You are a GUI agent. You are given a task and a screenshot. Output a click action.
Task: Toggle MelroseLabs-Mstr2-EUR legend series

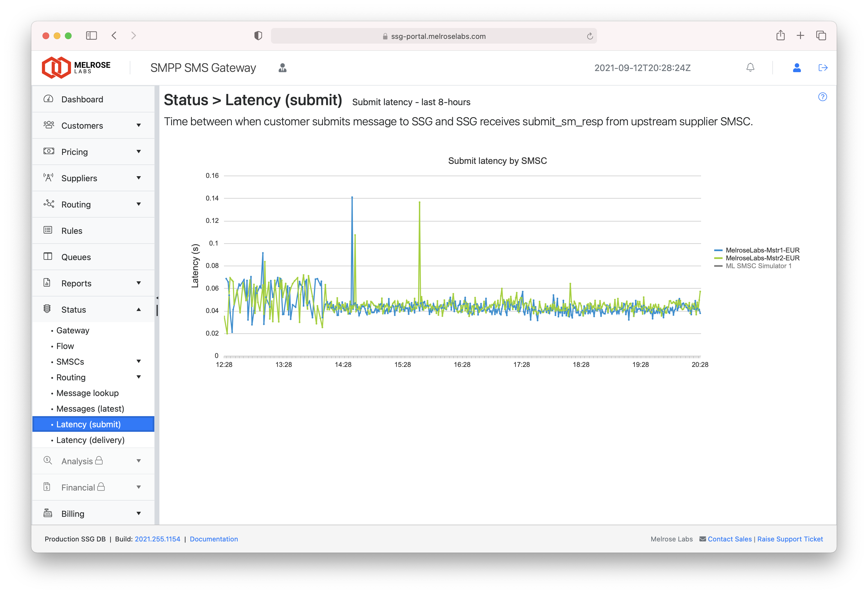[x=762, y=258]
